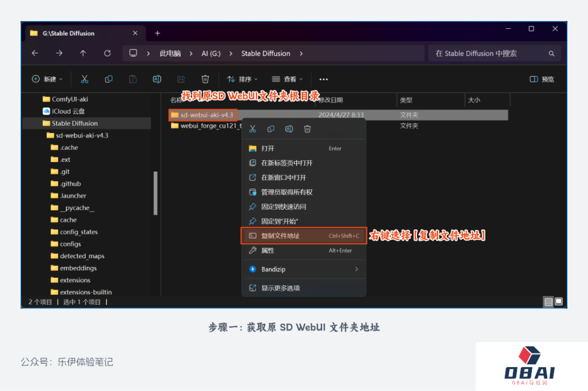
Task: Close the G:\Stable Diffusion tab
Action: click(x=135, y=33)
